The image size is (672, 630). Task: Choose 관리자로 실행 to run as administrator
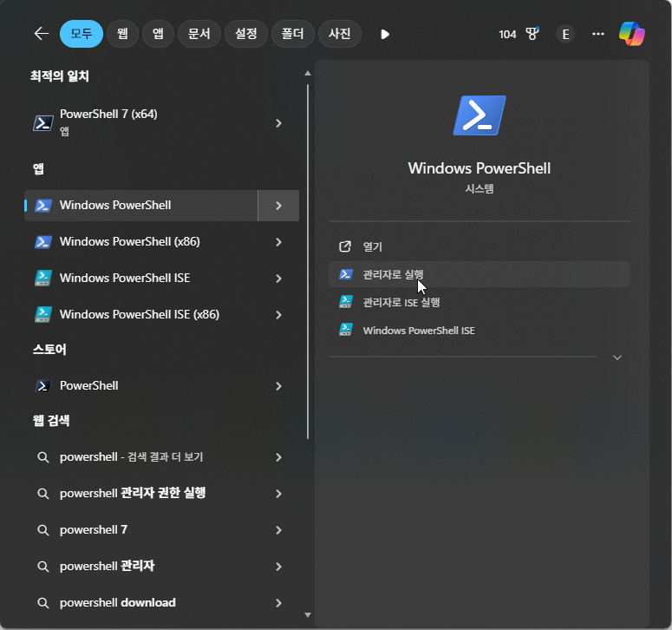coord(480,274)
